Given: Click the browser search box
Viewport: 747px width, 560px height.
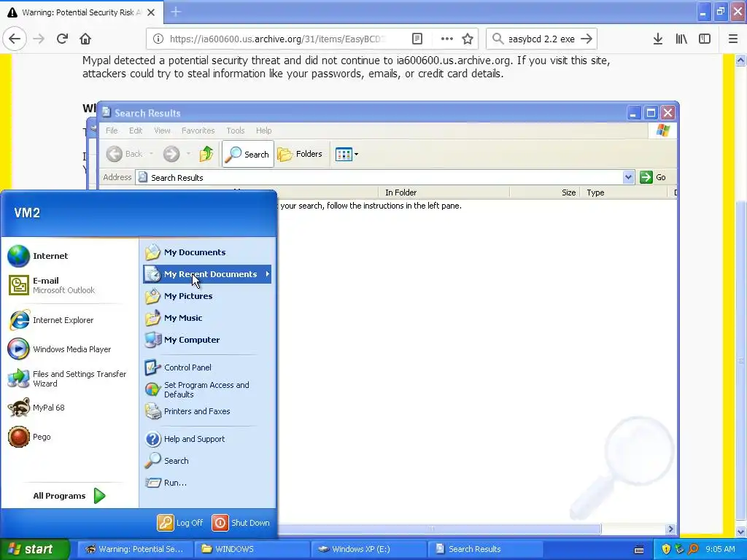Looking at the screenshot, I should [541, 39].
